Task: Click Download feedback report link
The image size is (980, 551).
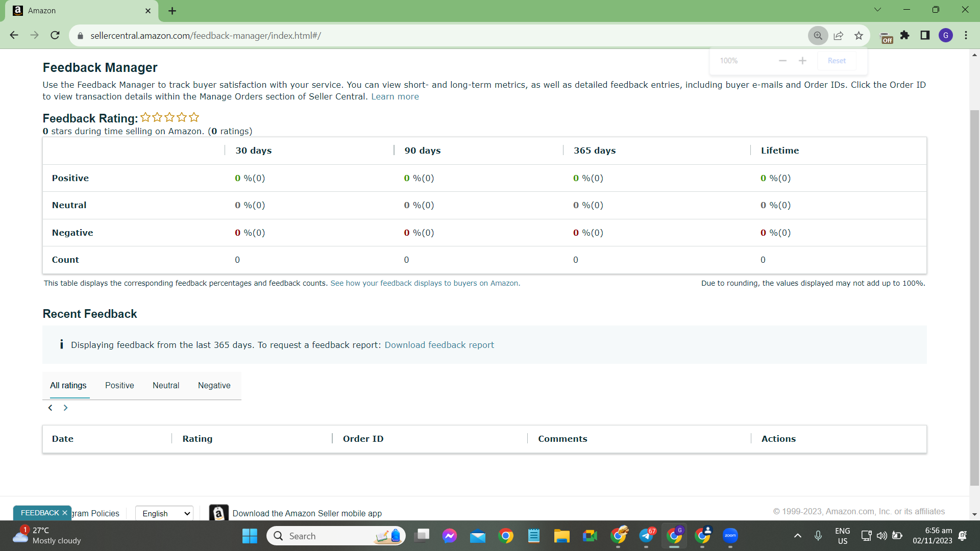Action: [439, 345]
